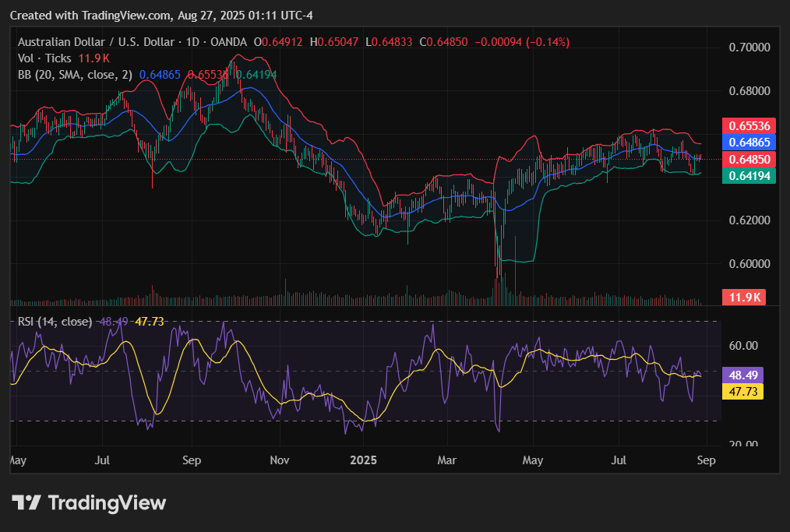Click the low value L0.64833 in header
The width and height of the screenshot is (790, 532).
click(x=389, y=42)
